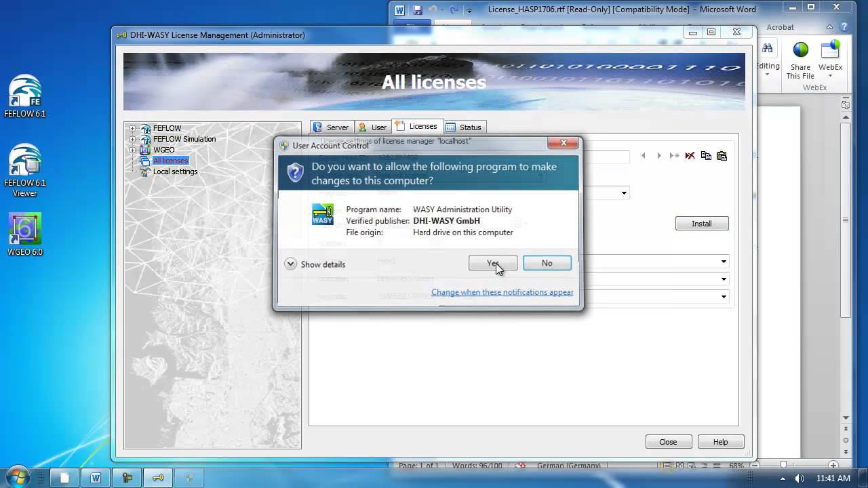This screenshot has height=488, width=868.
Task: Click the Help button in License Management
Action: tap(720, 442)
